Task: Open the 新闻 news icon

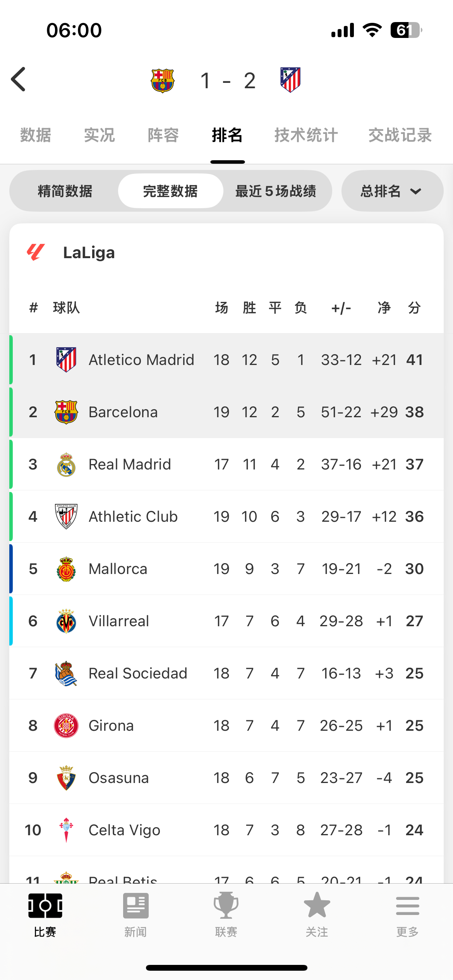Action: click(x=136, y=906)
